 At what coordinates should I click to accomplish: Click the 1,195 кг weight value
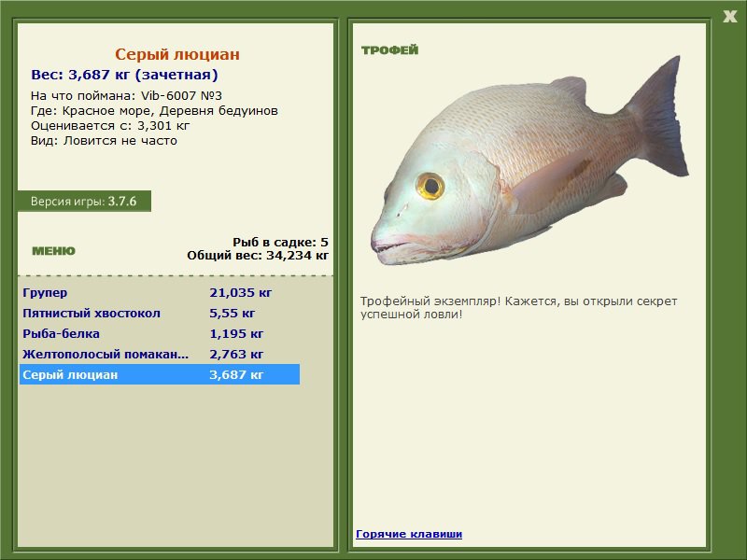pos(236,333)
